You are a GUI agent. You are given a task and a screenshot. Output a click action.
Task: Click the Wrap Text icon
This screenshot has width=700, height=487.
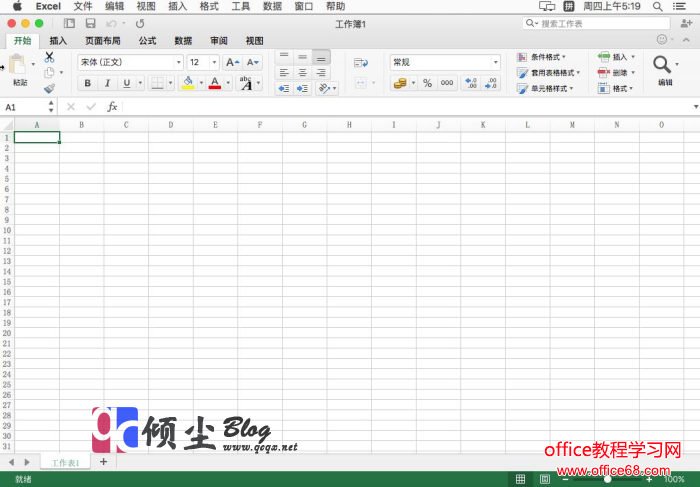click(x=361, y=63)
